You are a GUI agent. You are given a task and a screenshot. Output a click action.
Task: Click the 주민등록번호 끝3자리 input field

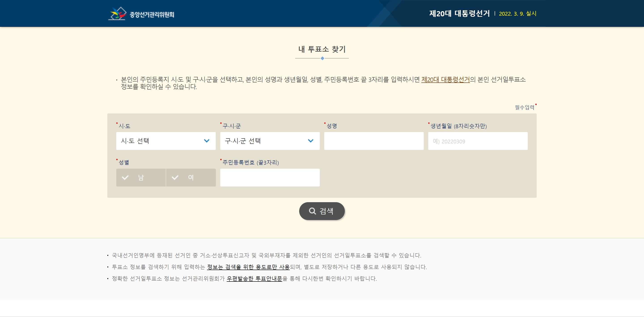(x=270, y=178)
